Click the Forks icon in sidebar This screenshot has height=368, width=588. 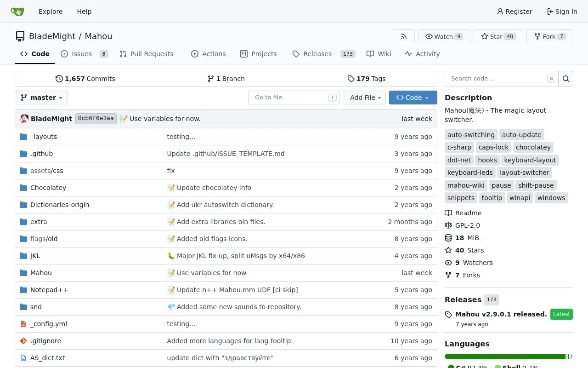pyautogui.click(x=448, y=275)
